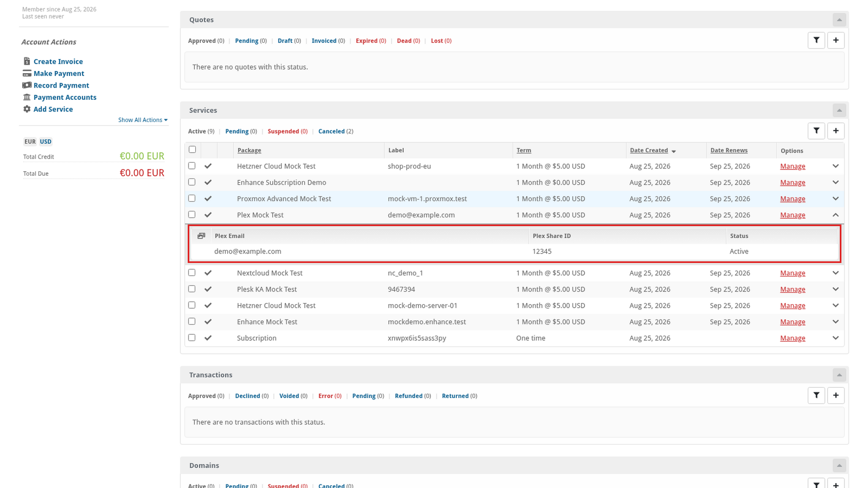Show Suspended services tab
The height and width of the screenshot is (488, 868).
(x=288, y=131)
